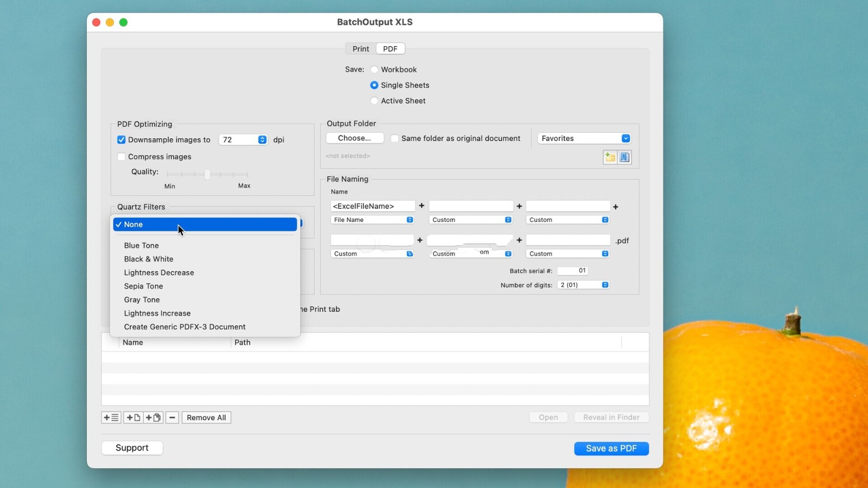The height and width of the screenshot is (488, 868).
Task: Click the Open button
Action: [x=548, y=417]
